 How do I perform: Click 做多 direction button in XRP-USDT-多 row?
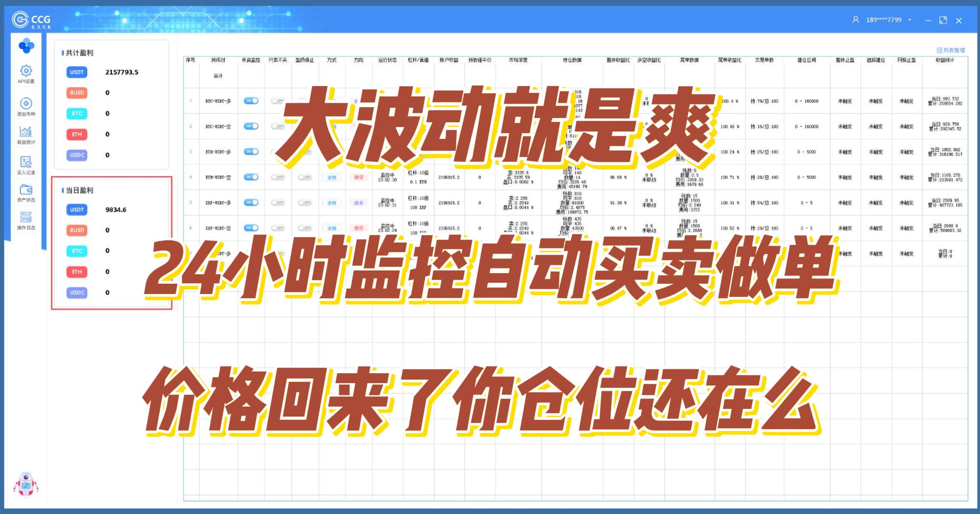(359, 203)
